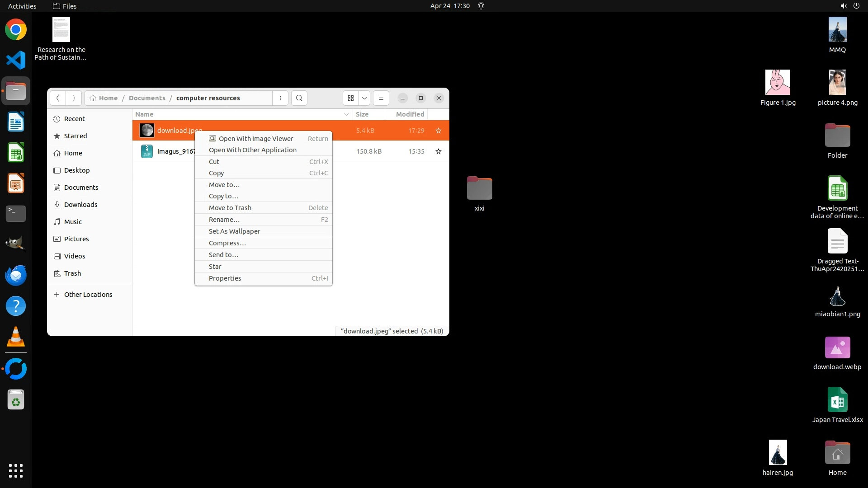Click Home breadcrumb in path bar
868x488 pixels.
click(108, 98)
